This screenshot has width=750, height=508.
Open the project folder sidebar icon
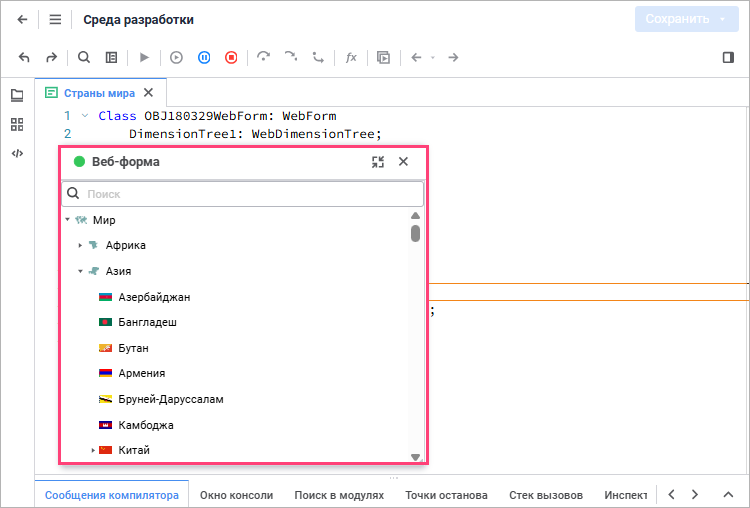pyautogui.click(x=17, y=95)
